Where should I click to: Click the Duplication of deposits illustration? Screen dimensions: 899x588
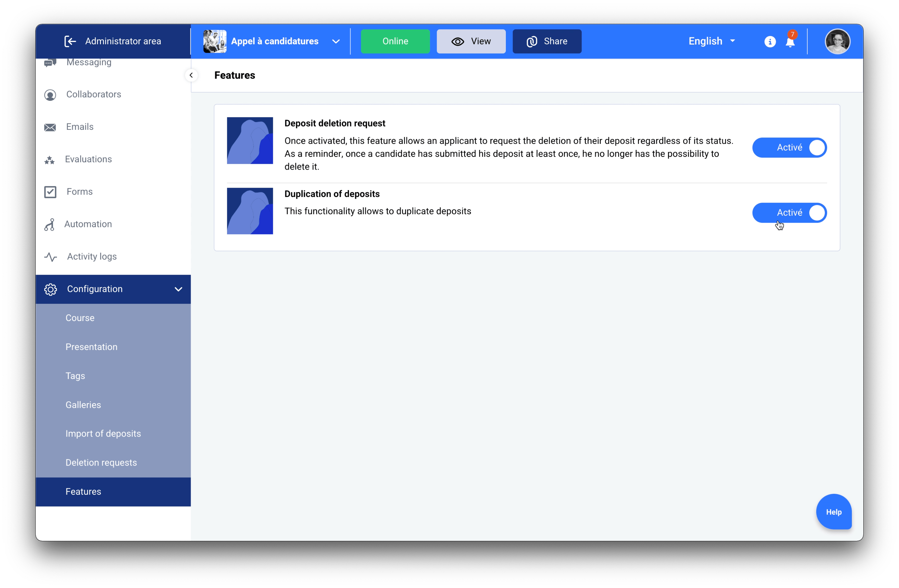click(250, 211)
